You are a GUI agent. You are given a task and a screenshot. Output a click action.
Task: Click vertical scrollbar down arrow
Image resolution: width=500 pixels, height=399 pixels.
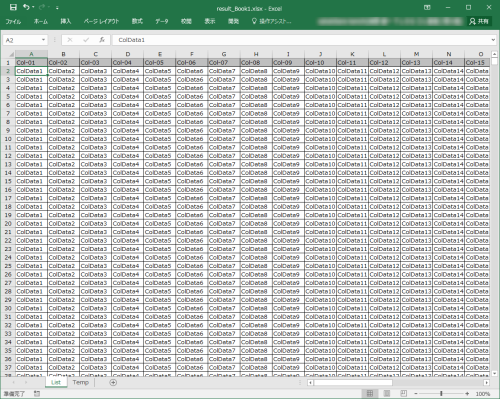point(494,374)
